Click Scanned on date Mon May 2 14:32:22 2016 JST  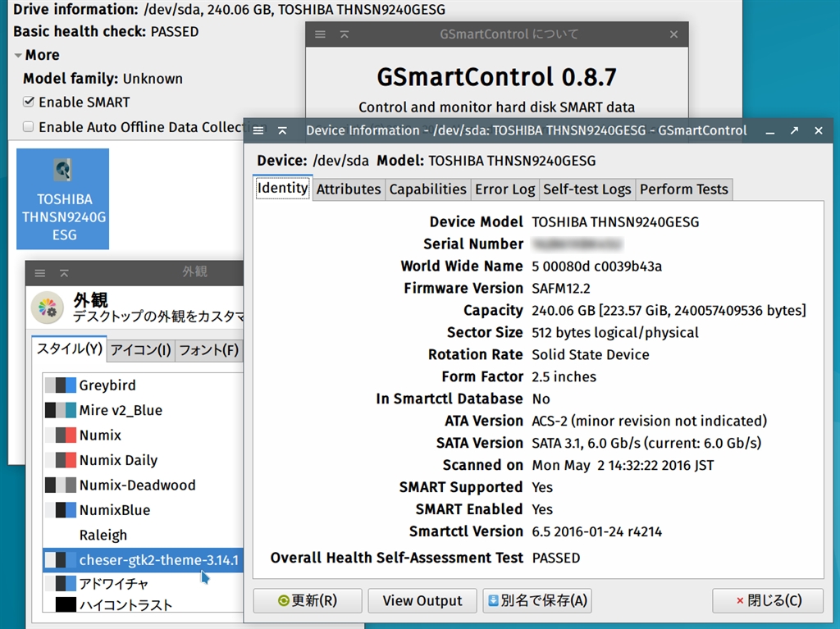point(623,465)
